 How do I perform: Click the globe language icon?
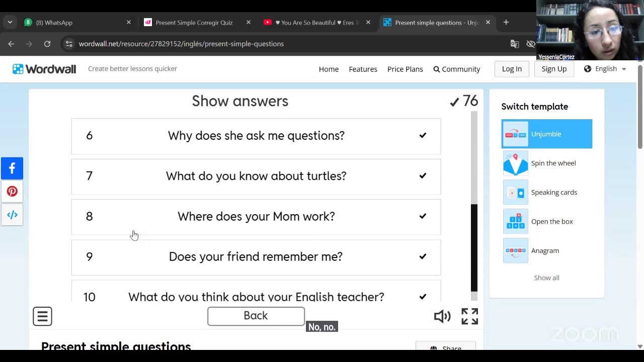[x=588, y=69]
